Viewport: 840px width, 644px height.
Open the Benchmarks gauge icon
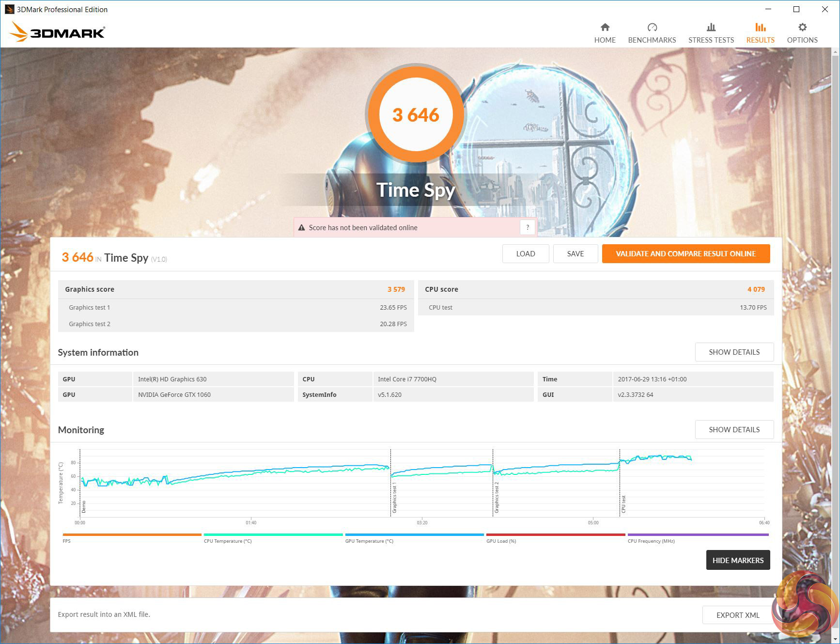point(652,27)
